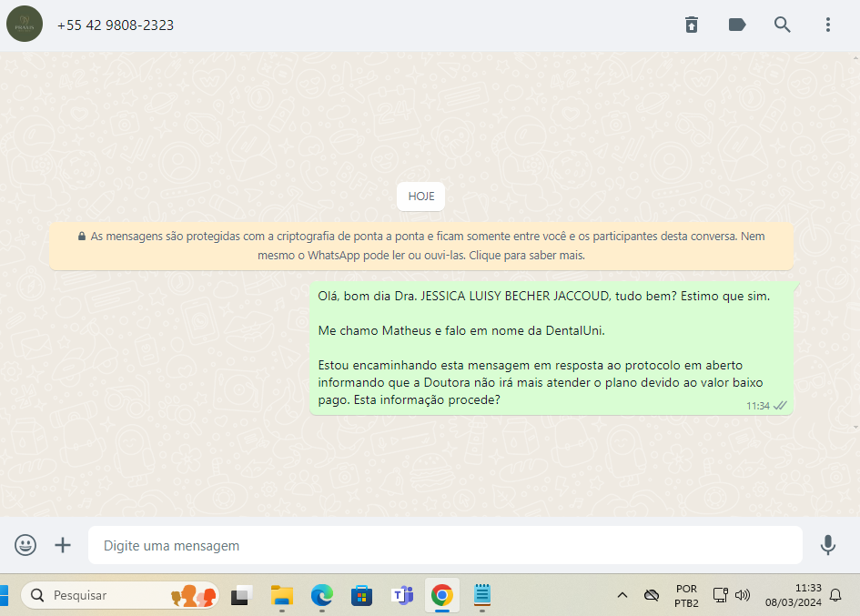Screen dimensions: 860x616
Task: Open the notifications bell icon
Action: (835, 595)
